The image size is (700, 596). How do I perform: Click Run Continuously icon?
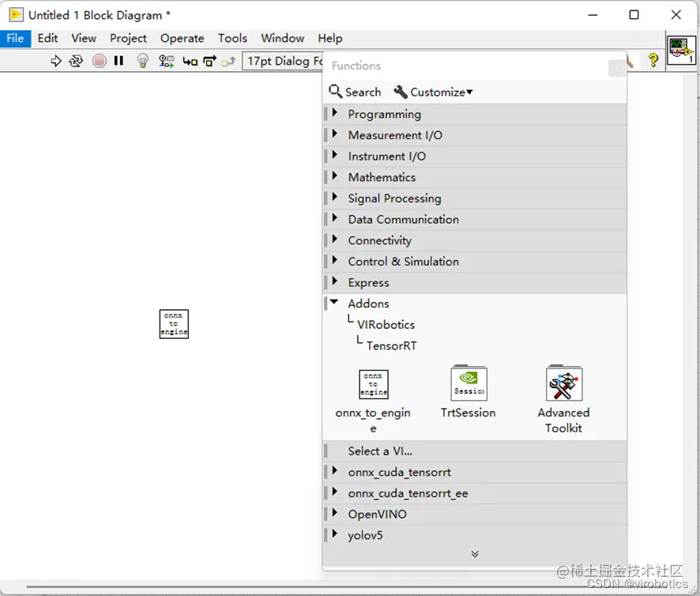pos(76,61)
